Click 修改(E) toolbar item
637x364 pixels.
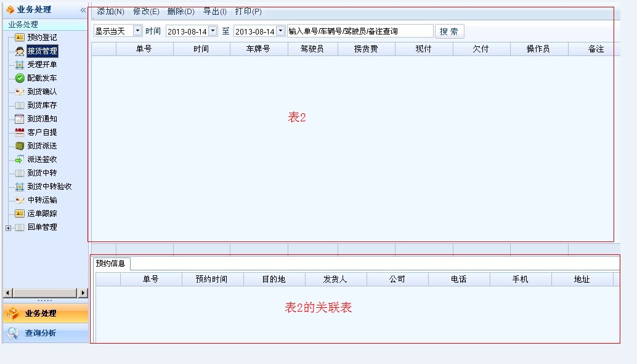[x=146, y=11]
